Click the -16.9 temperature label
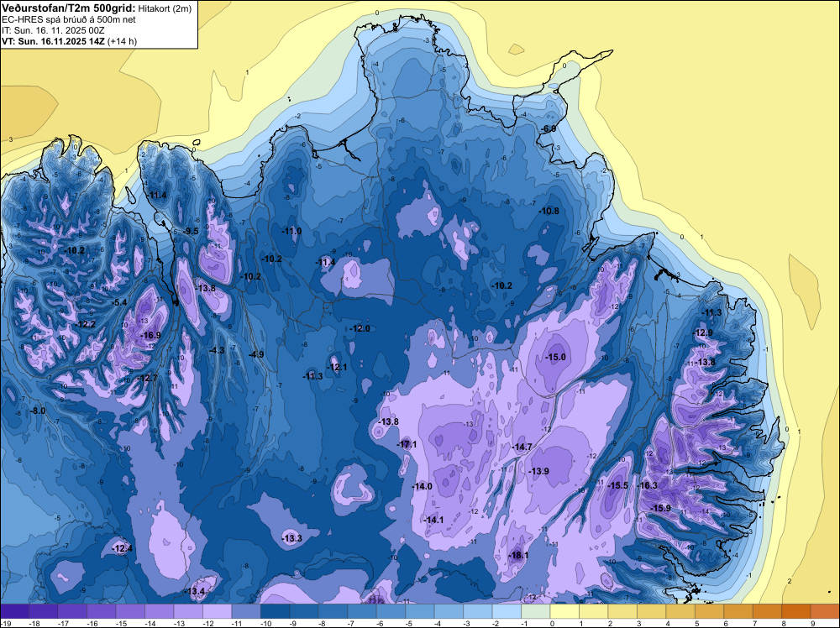840x628 pixels. (150, 335)
